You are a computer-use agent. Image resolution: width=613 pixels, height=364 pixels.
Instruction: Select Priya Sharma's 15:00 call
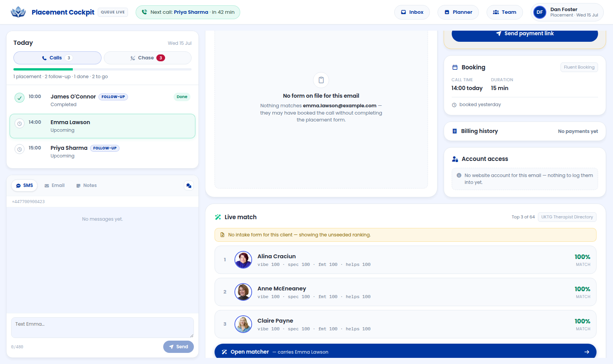pyautogui.click(x=102, y=152)
